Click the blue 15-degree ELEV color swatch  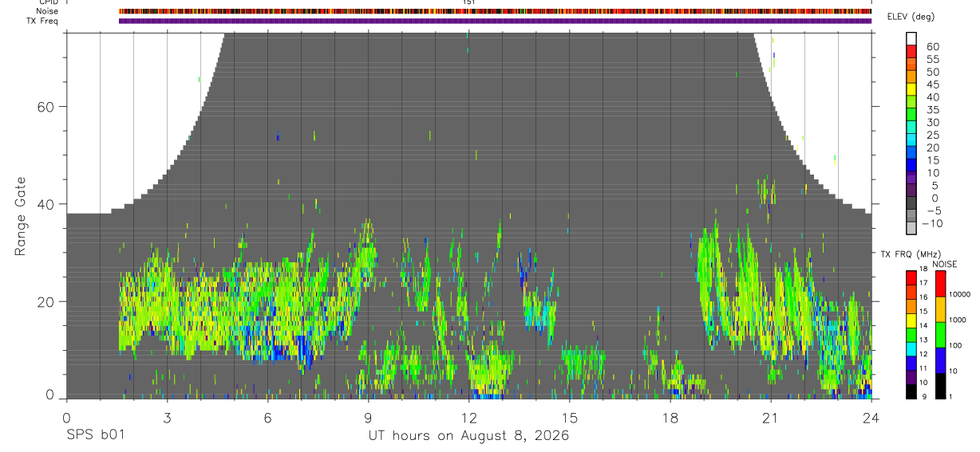(911, 165)
